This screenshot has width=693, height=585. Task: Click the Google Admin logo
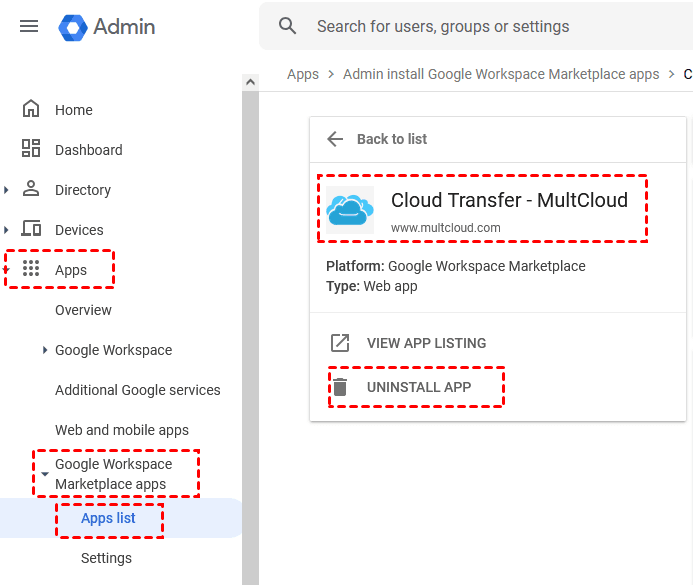coord(74,26)
